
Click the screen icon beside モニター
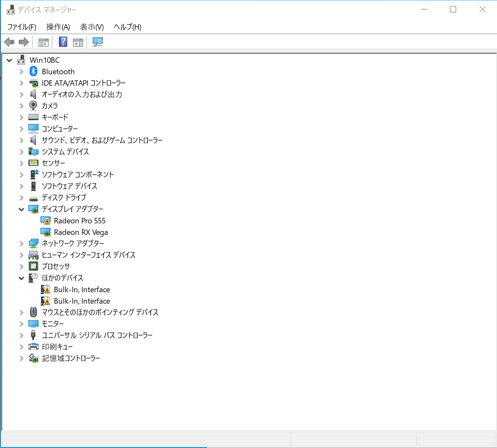33,324
